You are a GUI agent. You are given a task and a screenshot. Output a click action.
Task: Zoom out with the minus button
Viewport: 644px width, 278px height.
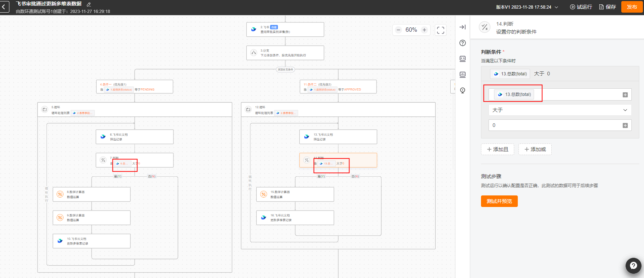[x=398, y=30]
